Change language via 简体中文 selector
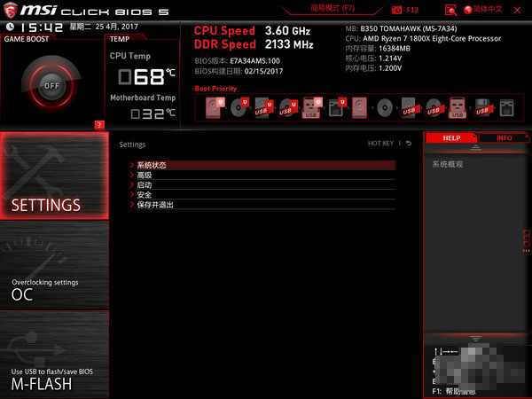Viewport: 532px width, 399px height. click(x=483, y=10)
